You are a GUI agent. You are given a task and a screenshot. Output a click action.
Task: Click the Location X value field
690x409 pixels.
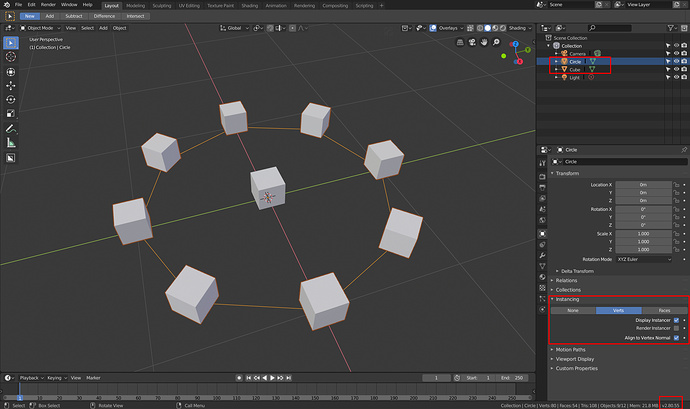(643, 184)
